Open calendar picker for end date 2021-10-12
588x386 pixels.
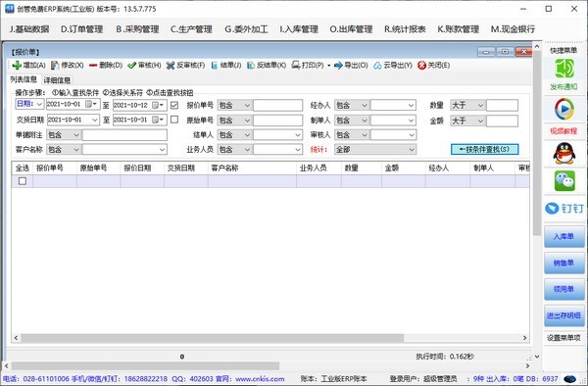coord(158,105)
